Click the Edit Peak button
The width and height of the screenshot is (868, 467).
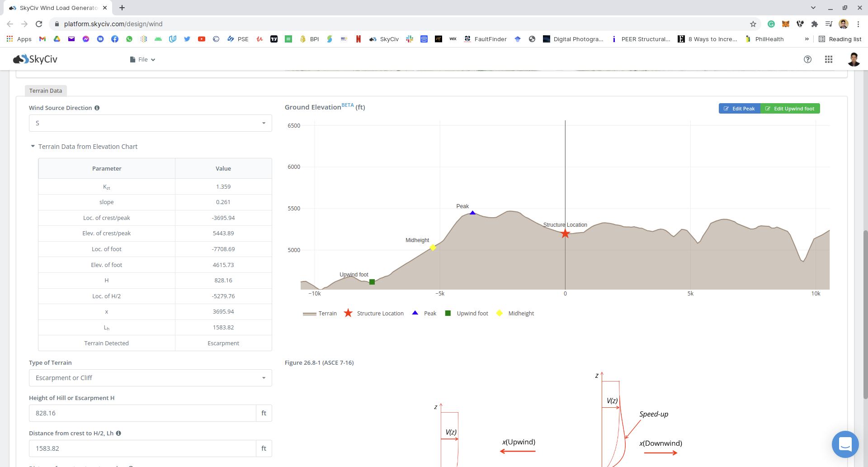point(739,109)
